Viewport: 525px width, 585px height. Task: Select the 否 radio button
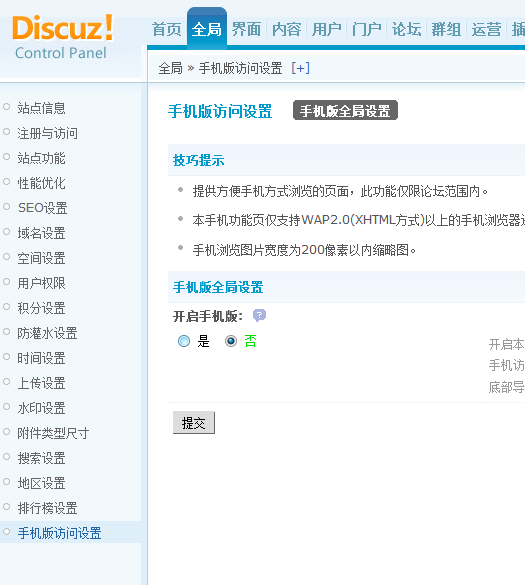[231, 341]
